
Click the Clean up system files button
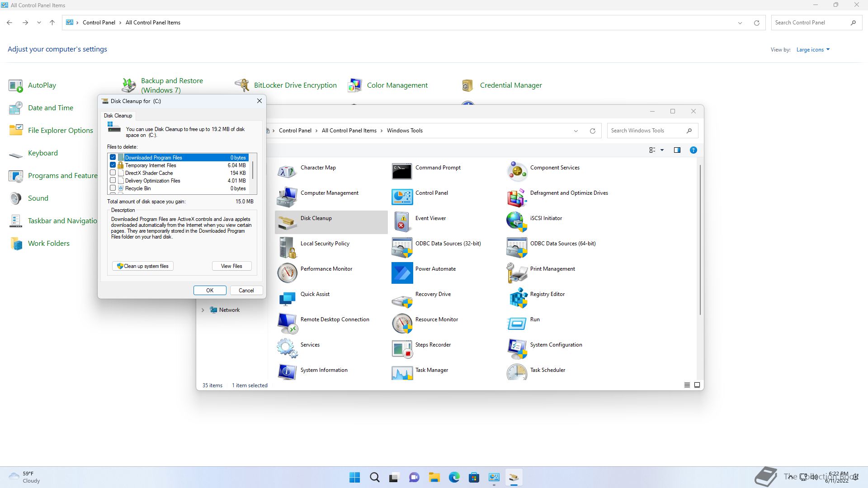click(x=143, y=266)
